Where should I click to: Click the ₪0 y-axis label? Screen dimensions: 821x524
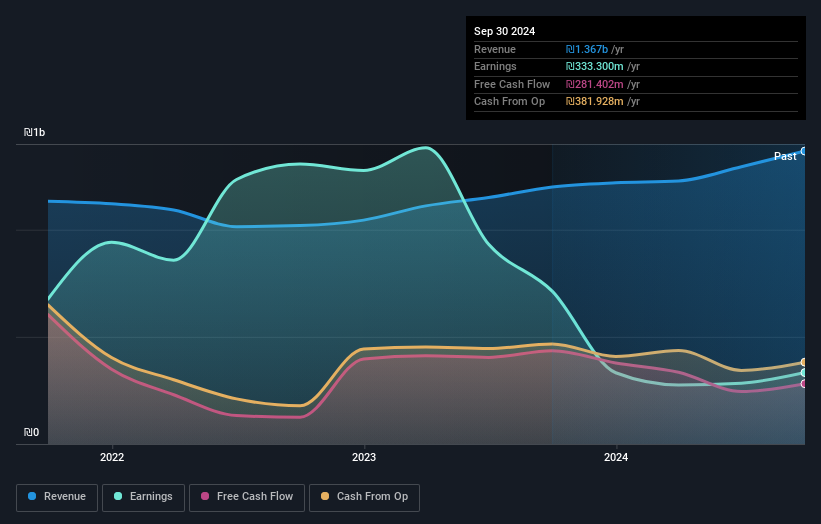pos(31,432)
